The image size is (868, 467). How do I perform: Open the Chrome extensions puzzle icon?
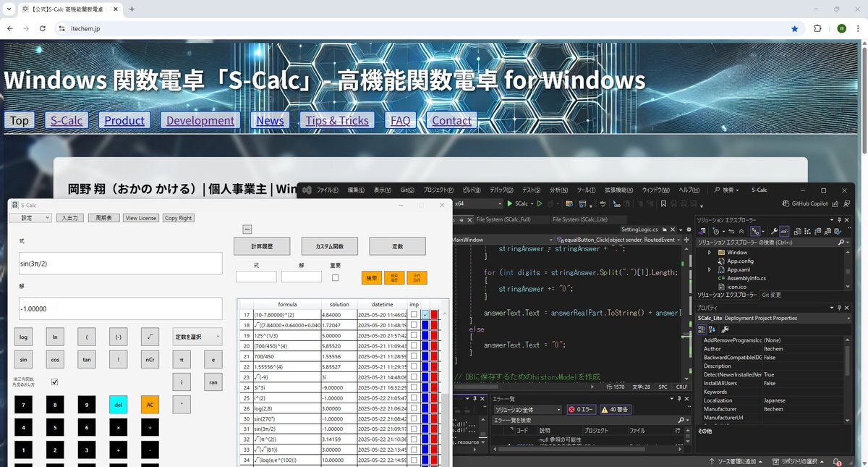tap(817, 28)
